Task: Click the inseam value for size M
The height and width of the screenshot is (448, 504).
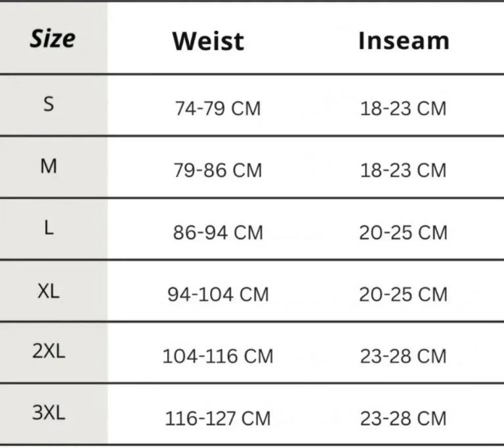Action: pyautogui.click(x=403, y=171)
